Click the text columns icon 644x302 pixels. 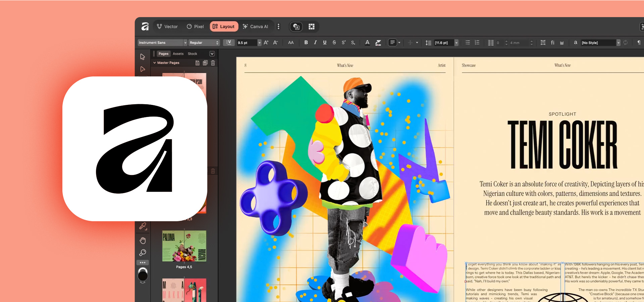[x=491, y=43]
